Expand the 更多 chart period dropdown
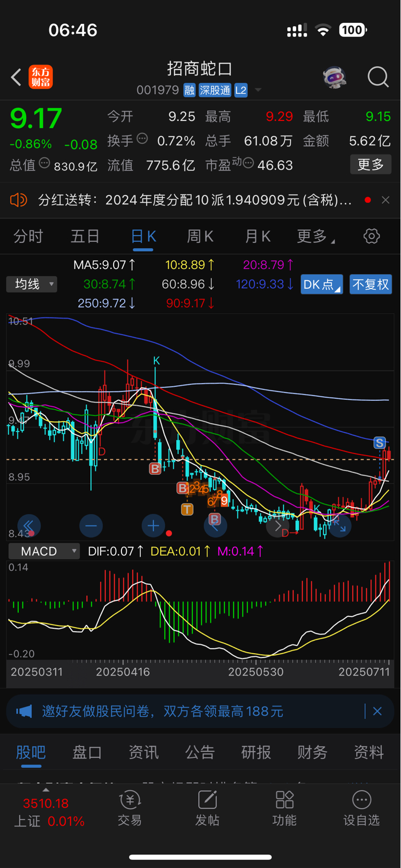 315,236
